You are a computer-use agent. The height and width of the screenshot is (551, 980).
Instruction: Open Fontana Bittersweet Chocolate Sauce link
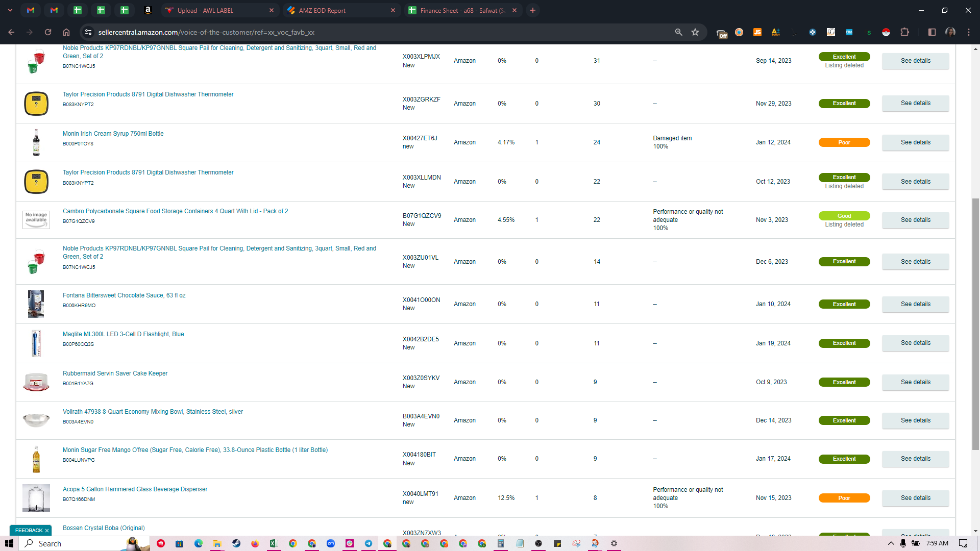(124, 295)
